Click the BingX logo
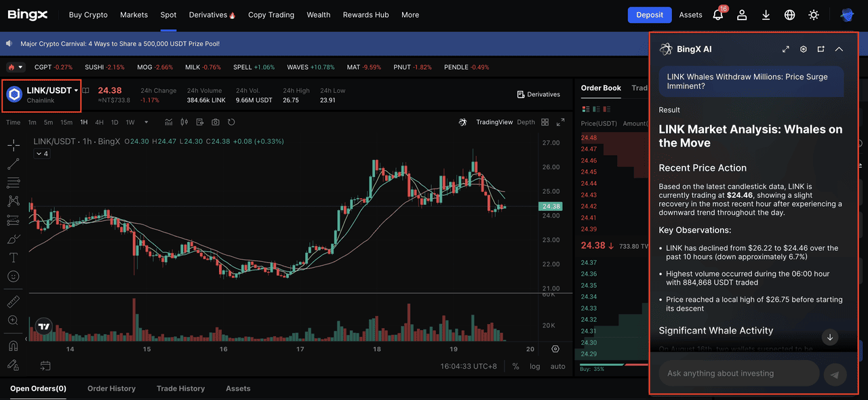 [27, 14]
